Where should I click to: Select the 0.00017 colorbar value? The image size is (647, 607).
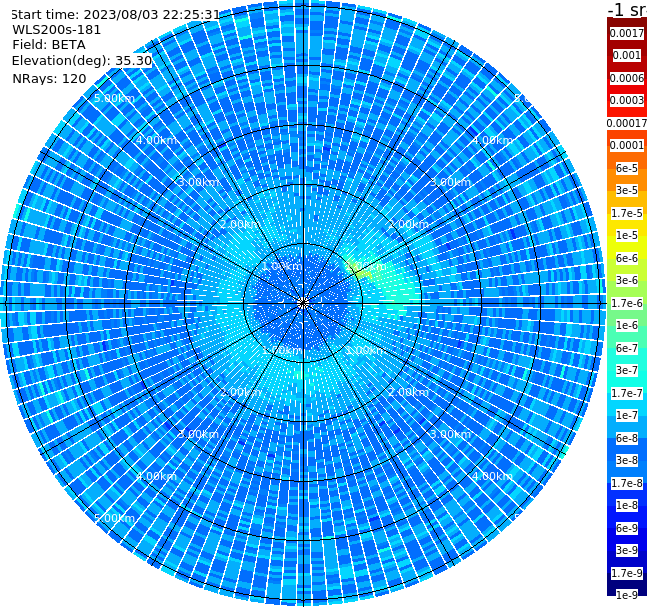627,123
